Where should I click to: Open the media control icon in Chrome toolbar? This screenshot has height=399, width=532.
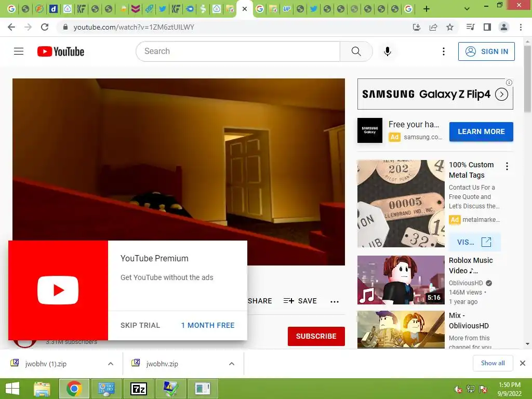pos(470,27)
